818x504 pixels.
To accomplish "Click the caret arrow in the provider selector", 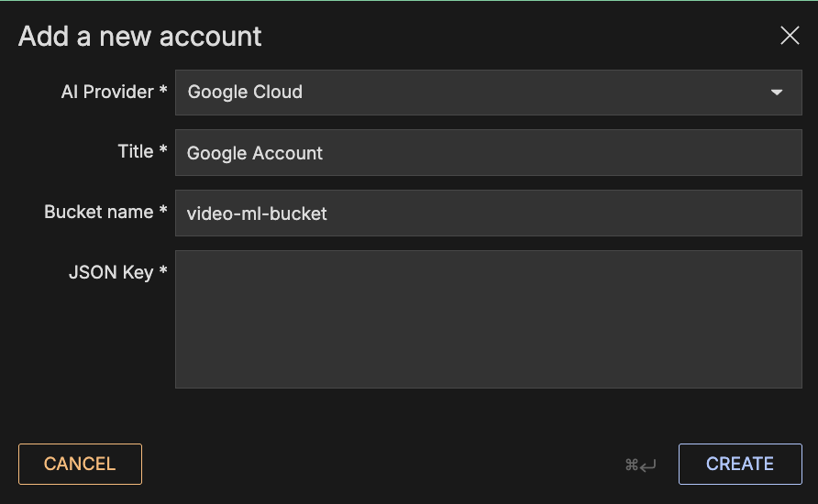I will tap(777, 93).
